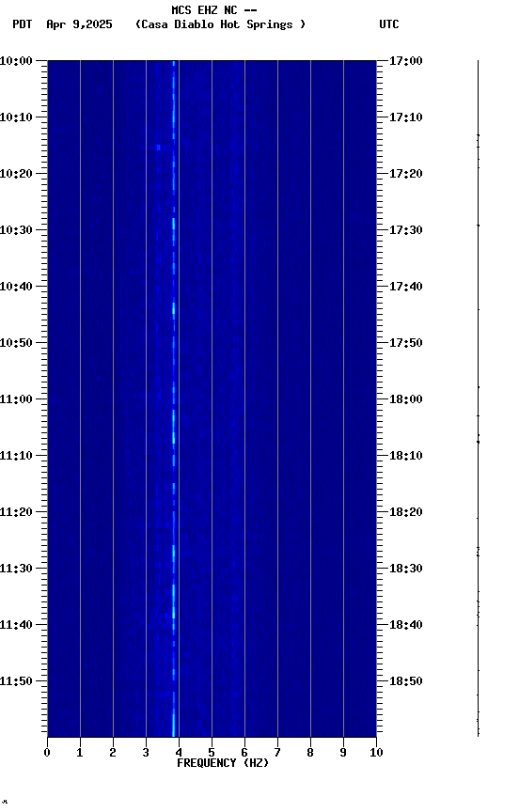This screenshot has width=519, height=812.
Task: Click the '0' frequency axis label
Action: point(47,754)
